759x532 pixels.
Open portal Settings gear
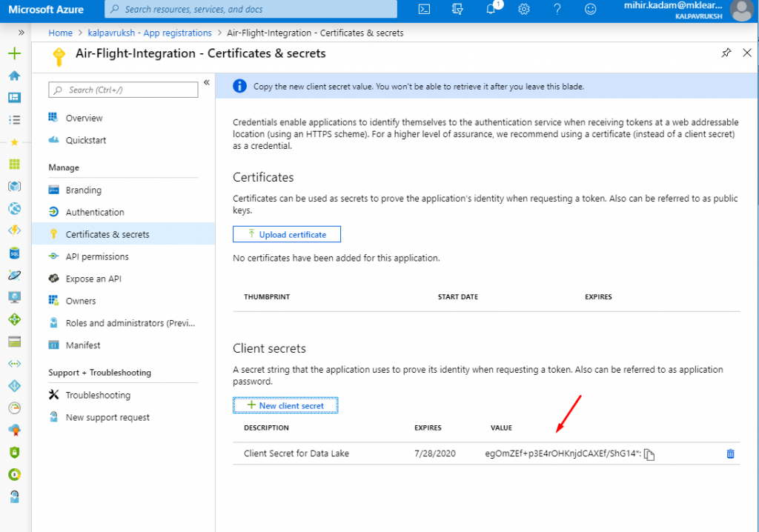click(524, 9)
